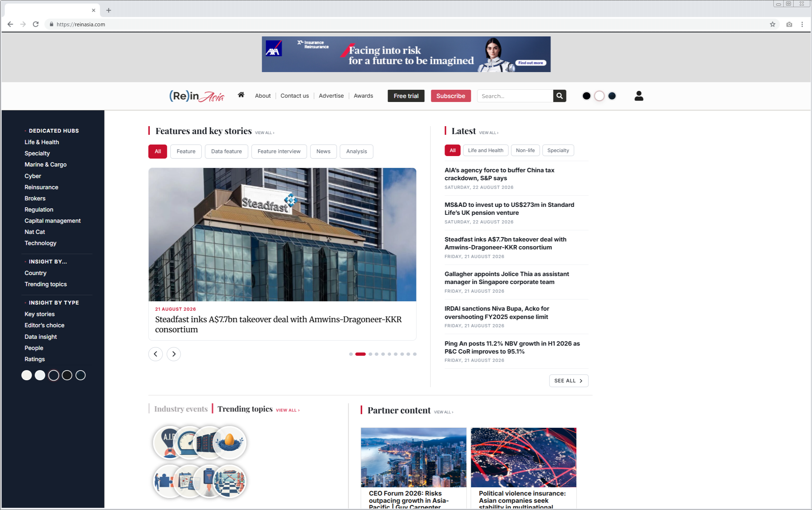Click the browser camera screenshot icon
This screenshot has height=510, width=812.
(x=789, y=24)
